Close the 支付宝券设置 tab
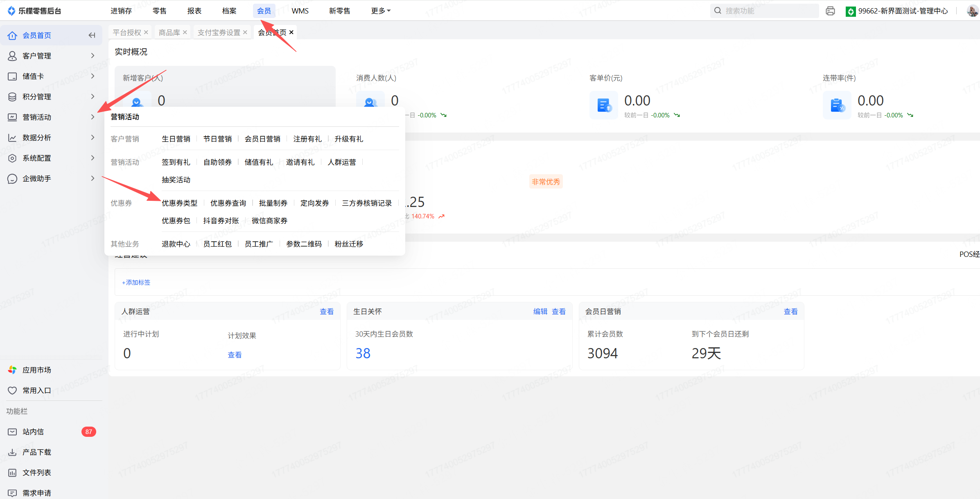This screenshot has height=499, width=980. (245, 32)
